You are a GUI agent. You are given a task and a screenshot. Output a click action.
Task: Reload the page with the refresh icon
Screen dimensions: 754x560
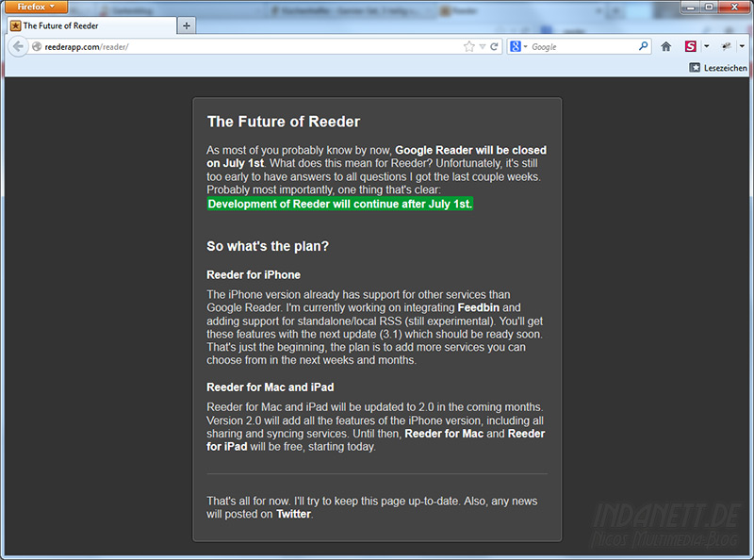point(494,47)
